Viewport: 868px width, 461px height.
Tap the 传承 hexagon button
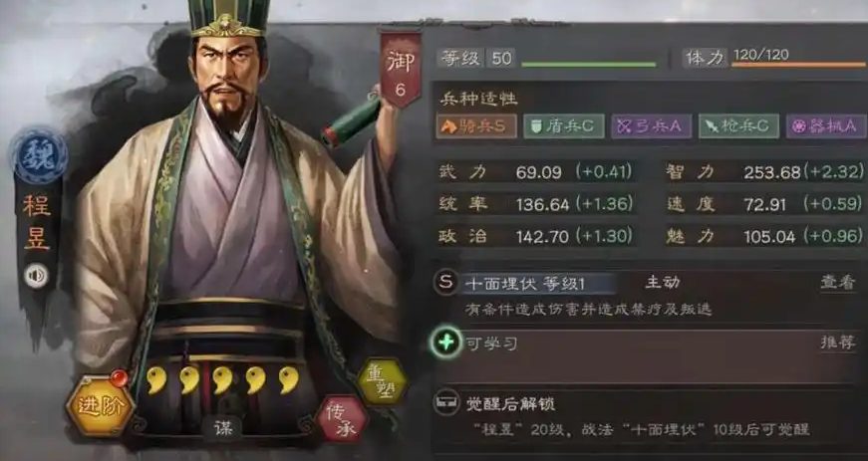pyautogui.click(x=342, y=419)
